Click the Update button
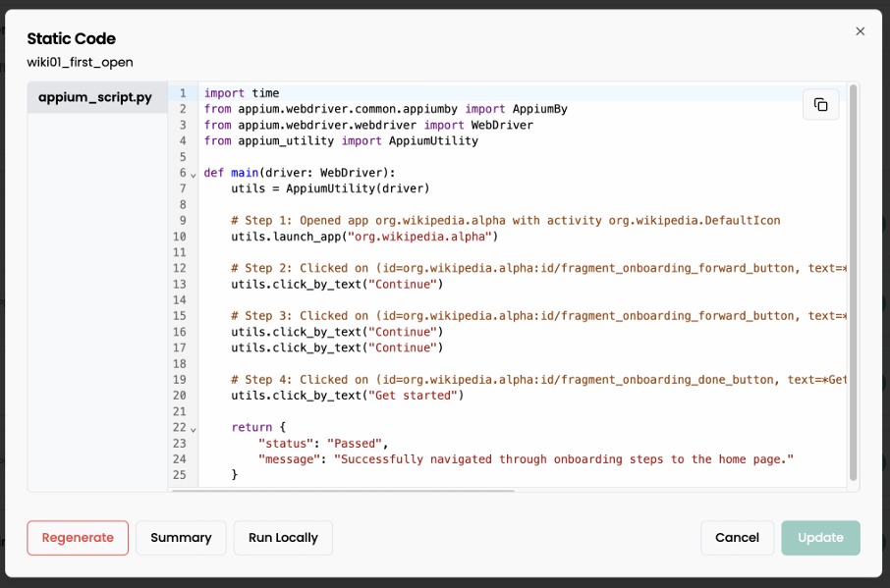The width and height of the screenshot is (890, 588). [x=820, y=537]
